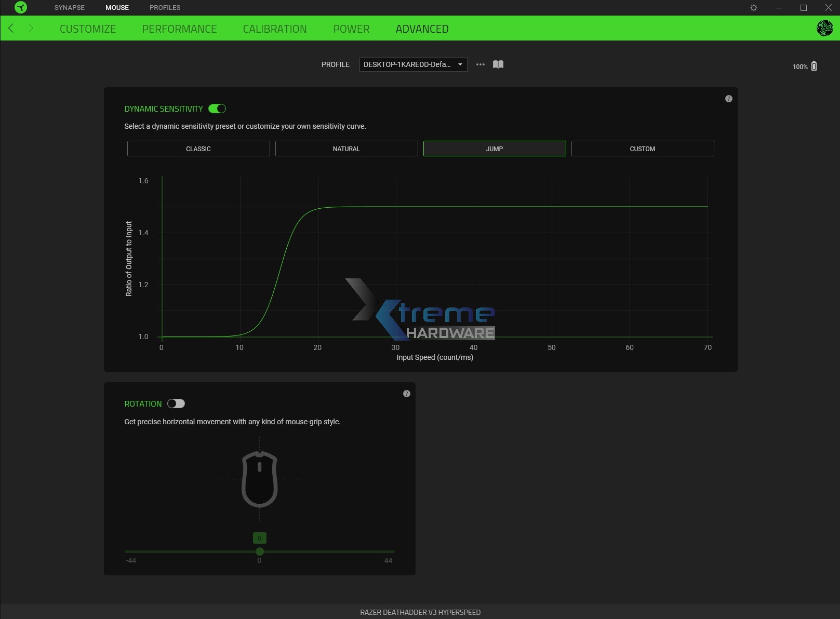Select the Custom sensitivity preset

(x=643, y=149)
